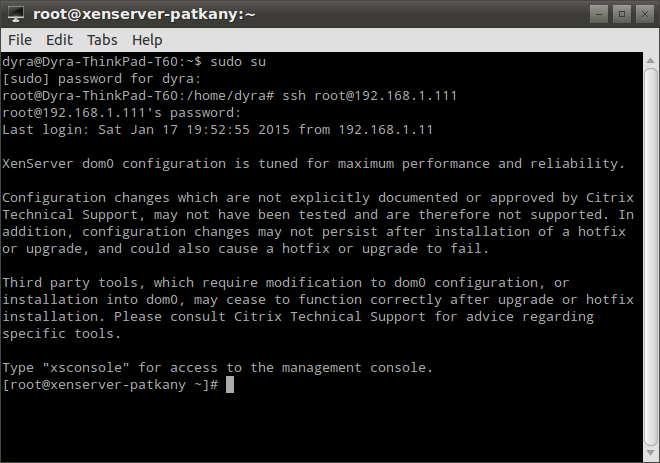Click the terminal cursor block at the prompt

[x=230, y=385]
